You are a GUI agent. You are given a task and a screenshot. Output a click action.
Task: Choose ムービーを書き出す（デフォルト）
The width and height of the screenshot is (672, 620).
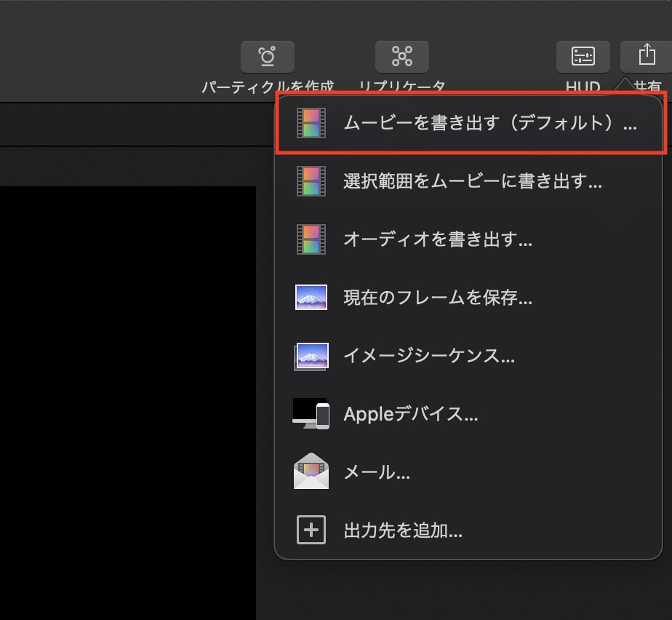[469, 123]
